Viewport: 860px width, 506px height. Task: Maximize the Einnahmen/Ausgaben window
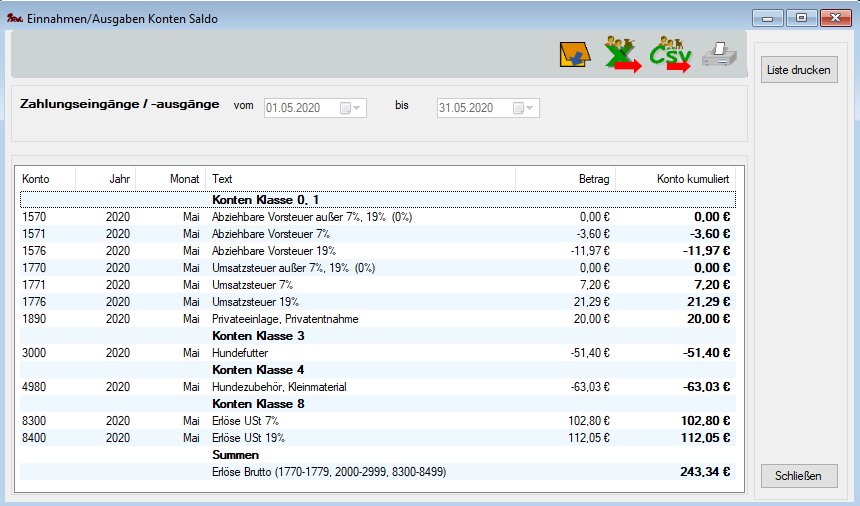tap(801, 18)
